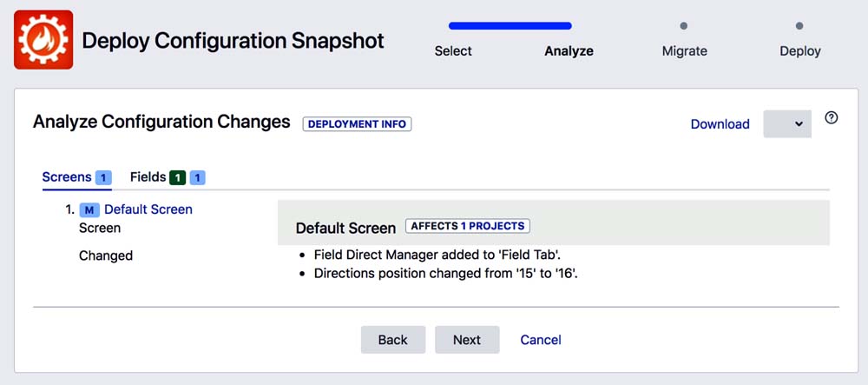Screen dimensions: 868x385
Task: Click the Affects 1 Projects badge
Action: pos(468,226)
